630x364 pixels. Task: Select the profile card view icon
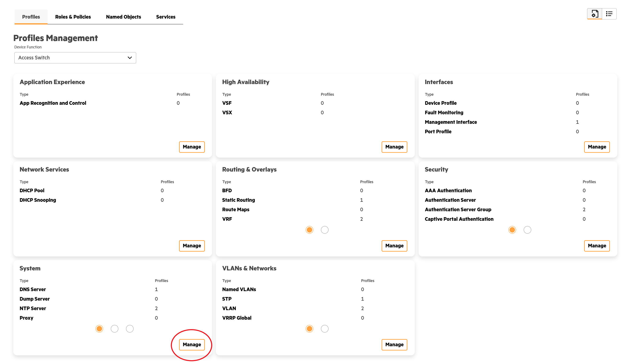click(594, 14)
